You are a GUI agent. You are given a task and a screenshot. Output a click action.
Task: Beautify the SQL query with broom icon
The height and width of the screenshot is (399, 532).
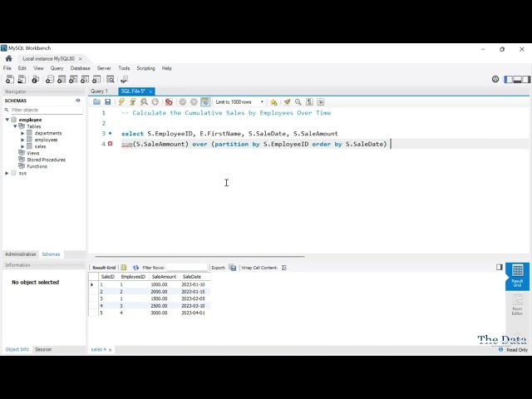click(x=287, y=101)
